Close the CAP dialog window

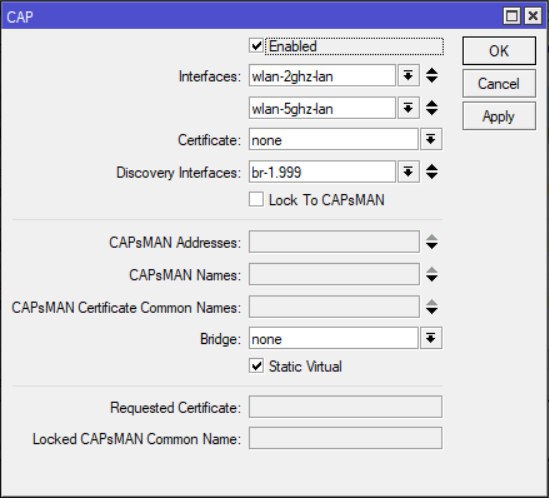(x=533, y=16)
